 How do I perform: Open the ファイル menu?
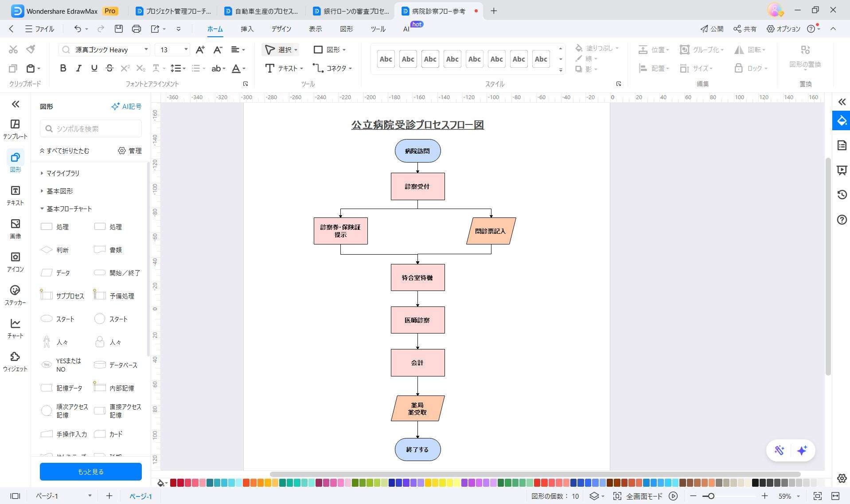pyautogui.click(x=40, y=29)
